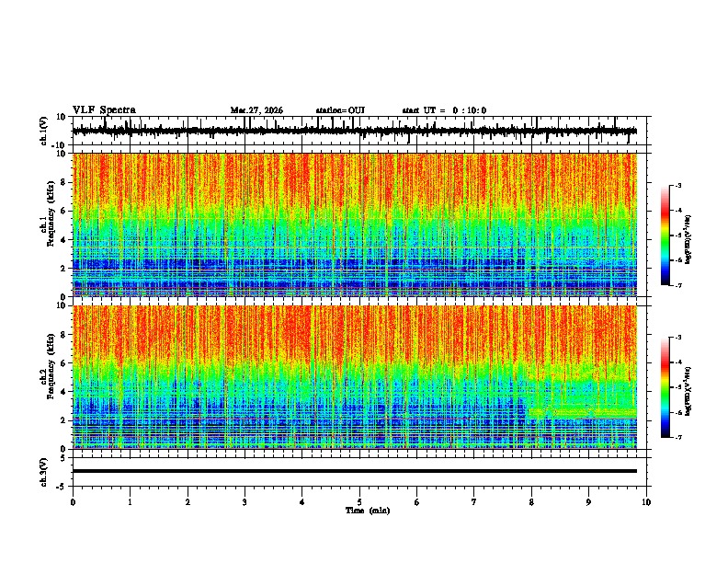
Task: Click the "4" tick on the time axis
Action: point(302,502)
